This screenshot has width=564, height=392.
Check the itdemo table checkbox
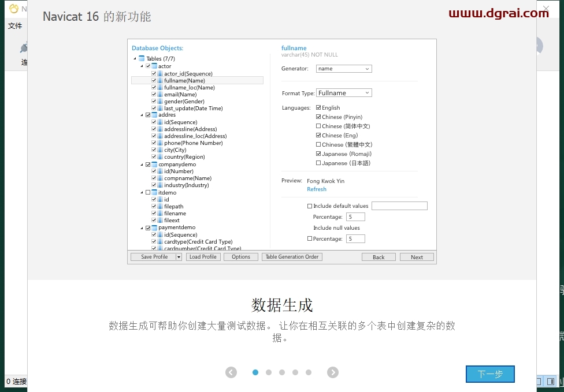[x=148, y=193]
